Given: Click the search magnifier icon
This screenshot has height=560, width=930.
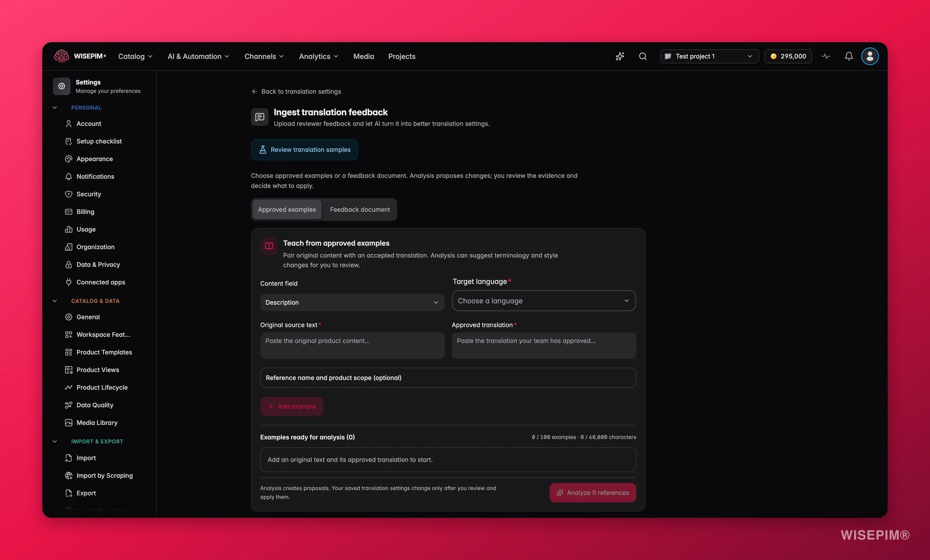Looking at the screenshot, I should click(x=643, y=56).
